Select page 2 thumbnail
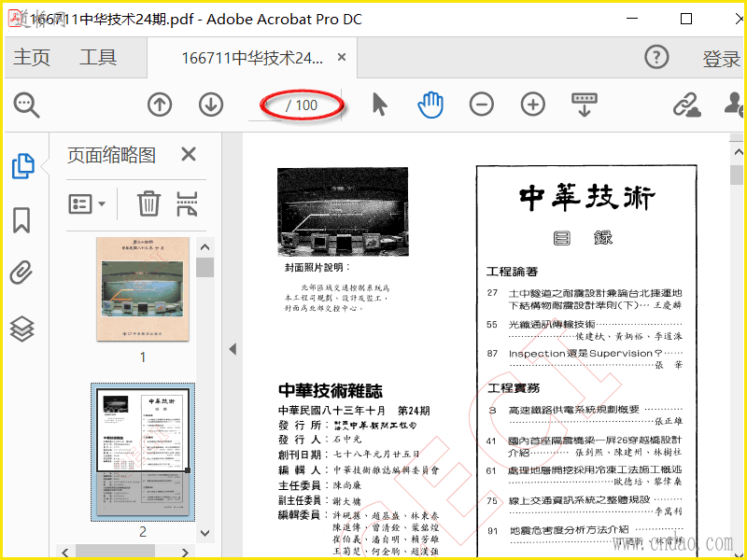747x560 pixels. 143,452
